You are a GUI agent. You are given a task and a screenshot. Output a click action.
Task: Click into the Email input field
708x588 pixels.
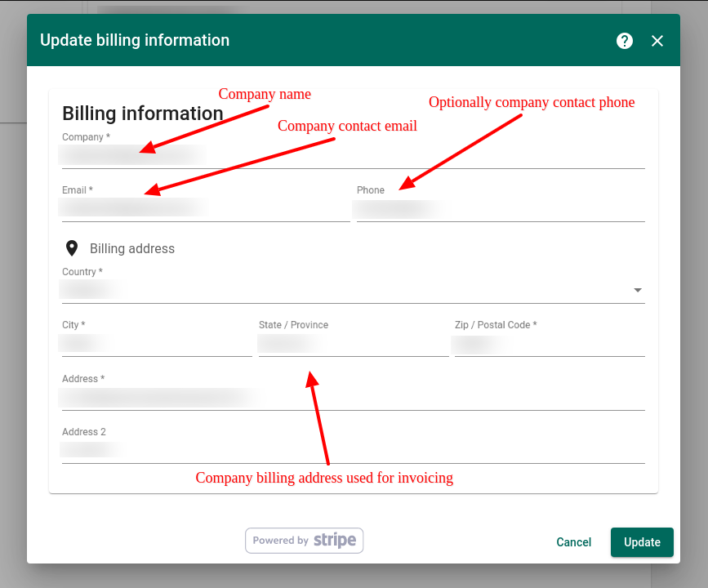pyautogui.click(x=206, y=208)
